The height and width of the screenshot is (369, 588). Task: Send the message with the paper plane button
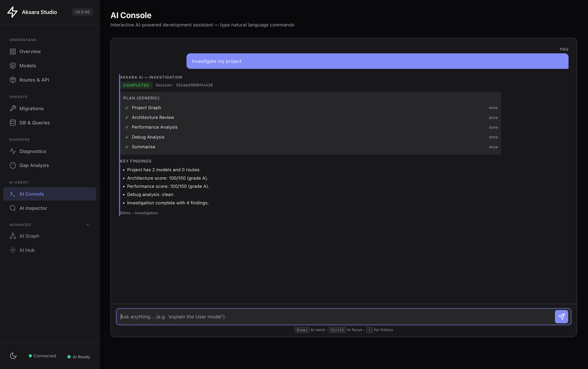click(x=562, y=316)
